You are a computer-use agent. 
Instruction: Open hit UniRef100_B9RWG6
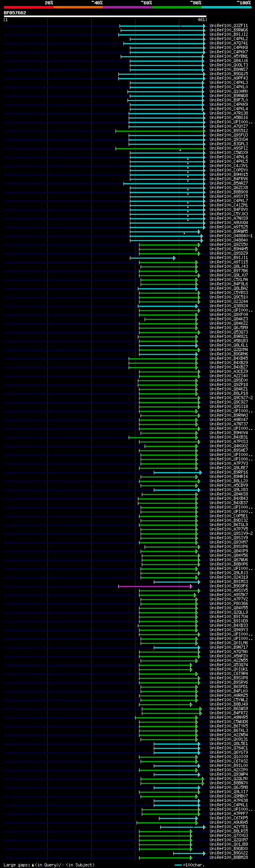(x=229, y=30)
